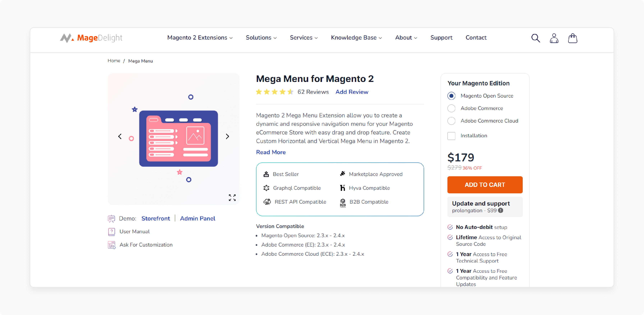Click Adobe Commerce (EE): 2.3.x - 2.4.x
Screen dimensions: 644x315
(303, 245)
